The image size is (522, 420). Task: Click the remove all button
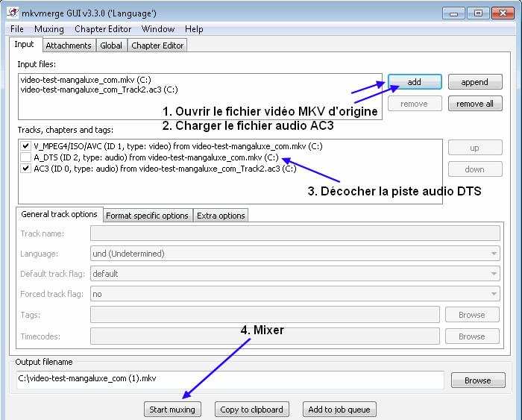(x=474, y=104)
